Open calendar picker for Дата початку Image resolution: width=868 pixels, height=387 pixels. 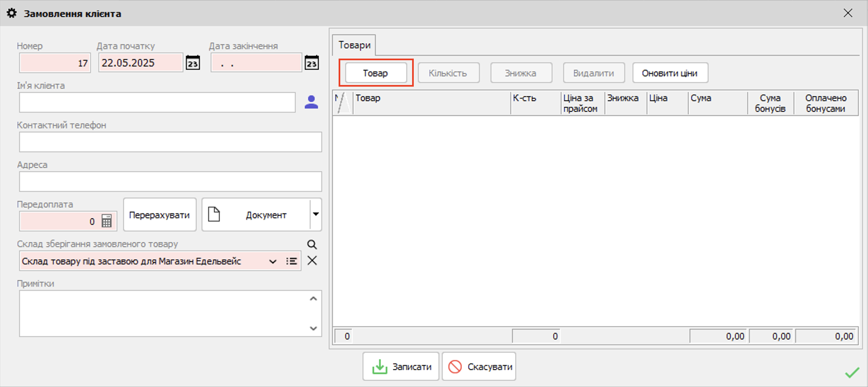193,63
